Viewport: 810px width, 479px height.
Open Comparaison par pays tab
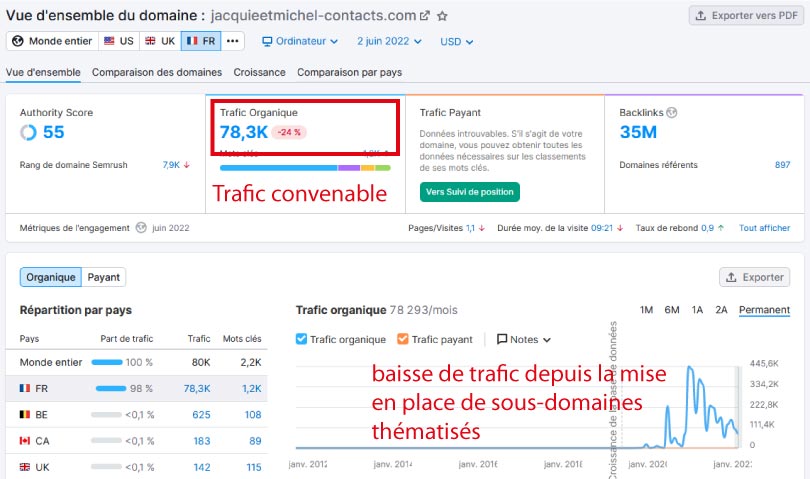[349, 72]
